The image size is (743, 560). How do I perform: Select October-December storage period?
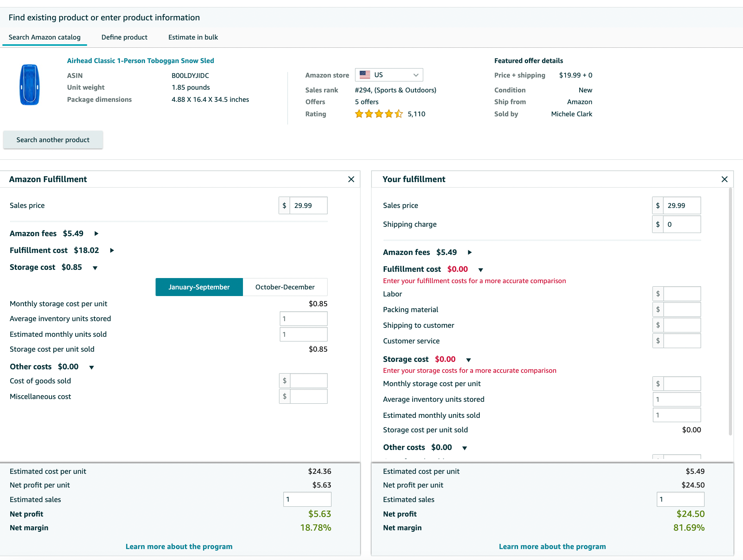[x=285, y=287]
